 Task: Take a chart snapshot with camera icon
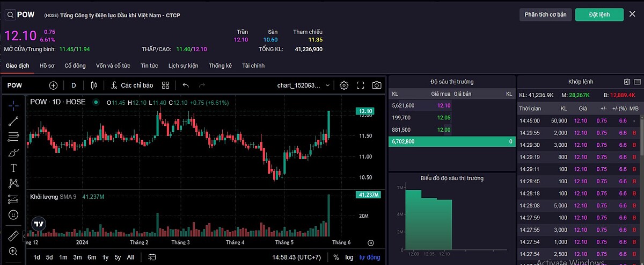377,85
